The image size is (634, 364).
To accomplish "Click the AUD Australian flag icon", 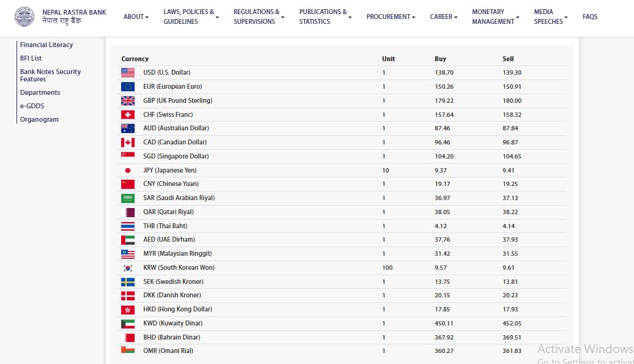I will tap(128, 128).
